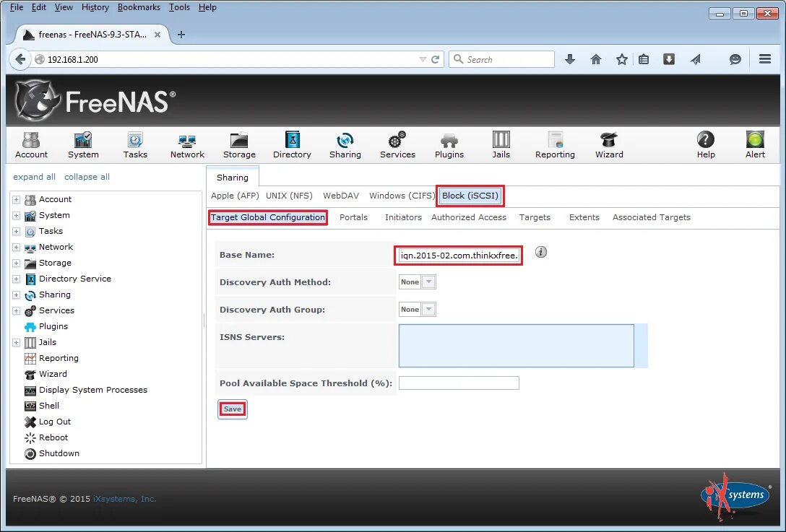Open the Network toolbar icon
This screenshot has height=532, width=786.
click(x=187, y=145)
